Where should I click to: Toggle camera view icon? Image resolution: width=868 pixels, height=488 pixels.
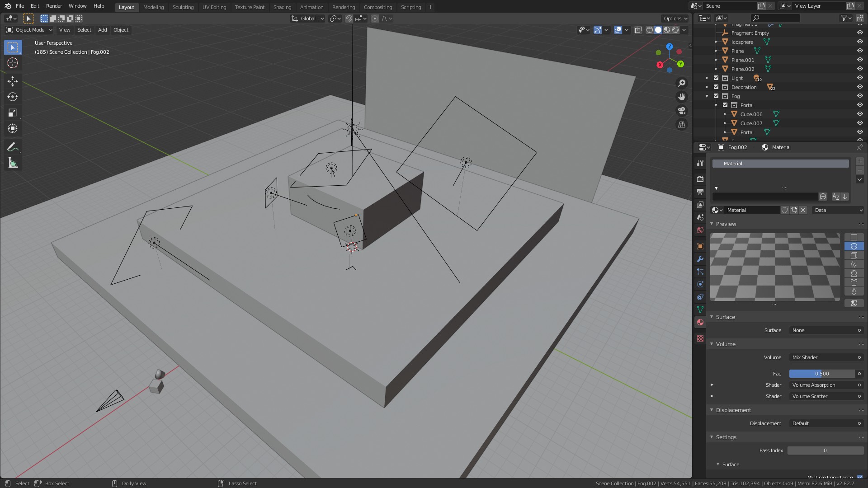pyautogui.click(x=682, y=111)
